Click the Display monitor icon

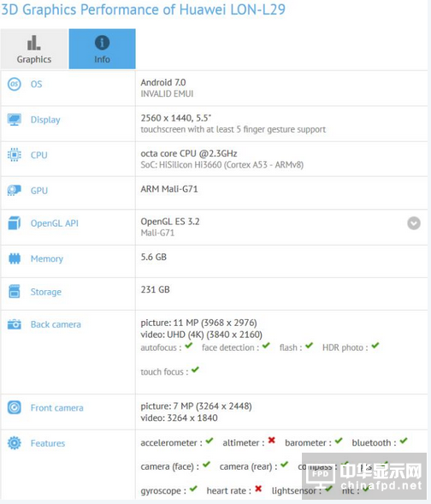click(15, 120)
